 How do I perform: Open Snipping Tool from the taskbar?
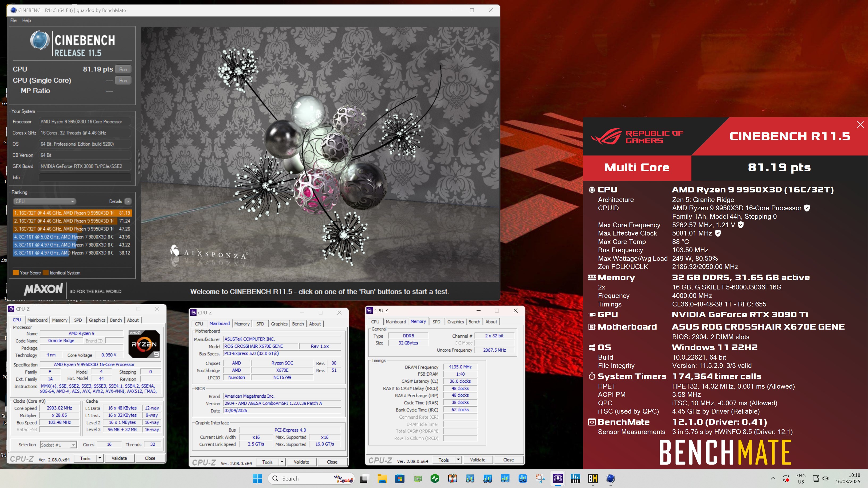click(x=540, y=478)
